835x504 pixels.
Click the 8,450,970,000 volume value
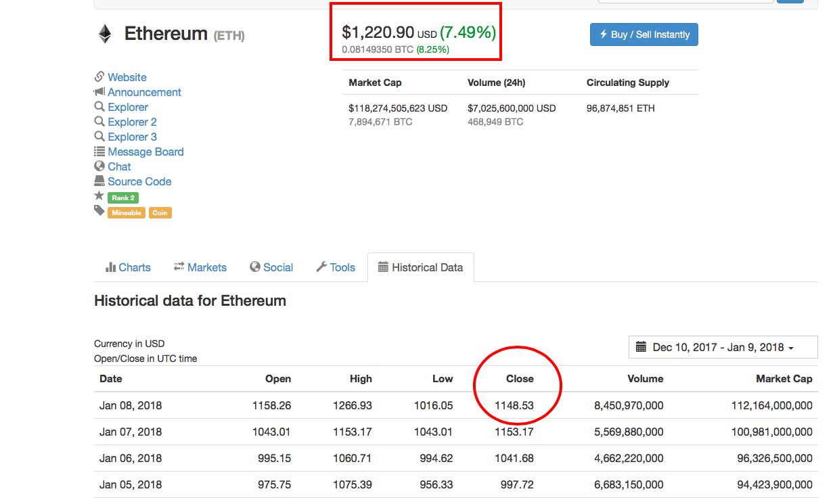click(629, 406)
